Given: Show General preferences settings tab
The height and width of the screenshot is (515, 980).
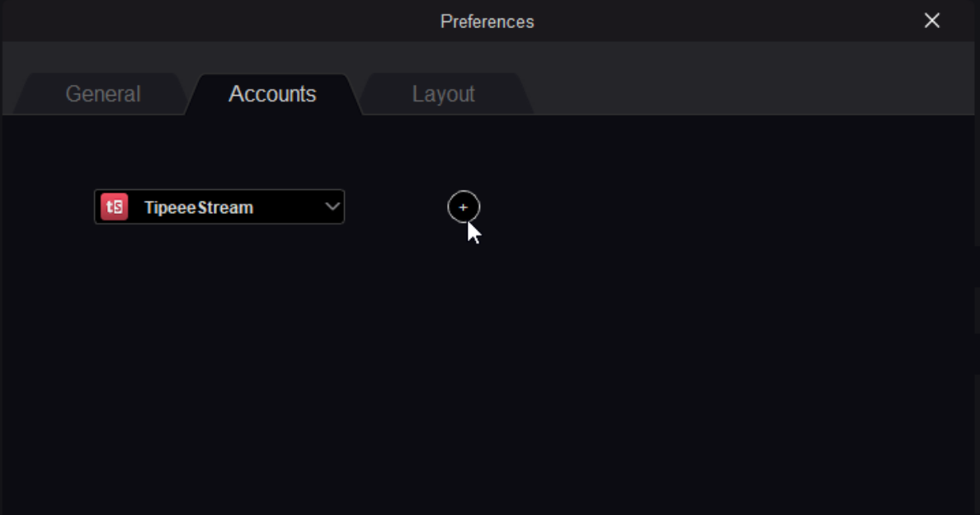Looking at the screenshot, I should 103,94.
